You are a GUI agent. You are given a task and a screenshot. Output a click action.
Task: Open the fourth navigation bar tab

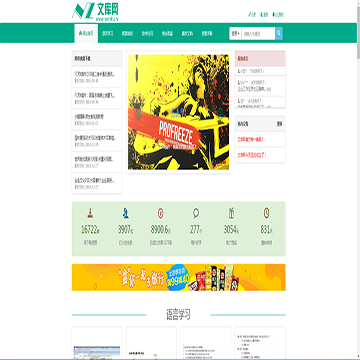[147, 33]
